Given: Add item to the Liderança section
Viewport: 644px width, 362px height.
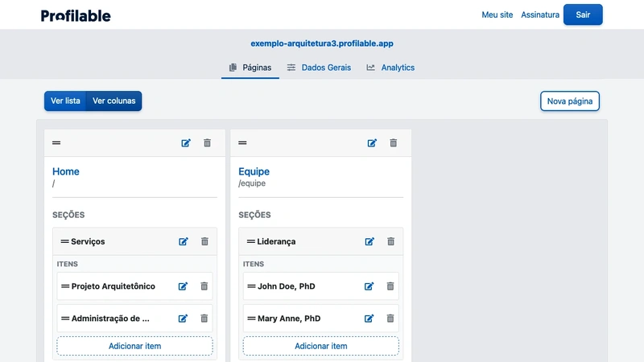Looking at the screenshot, I should click(x=321, y=346).
